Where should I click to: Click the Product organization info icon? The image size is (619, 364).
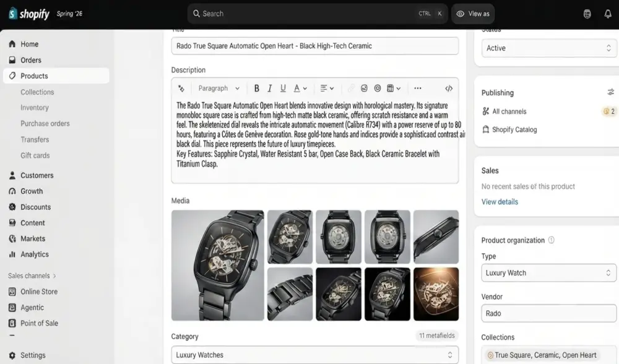pos(551,240)
